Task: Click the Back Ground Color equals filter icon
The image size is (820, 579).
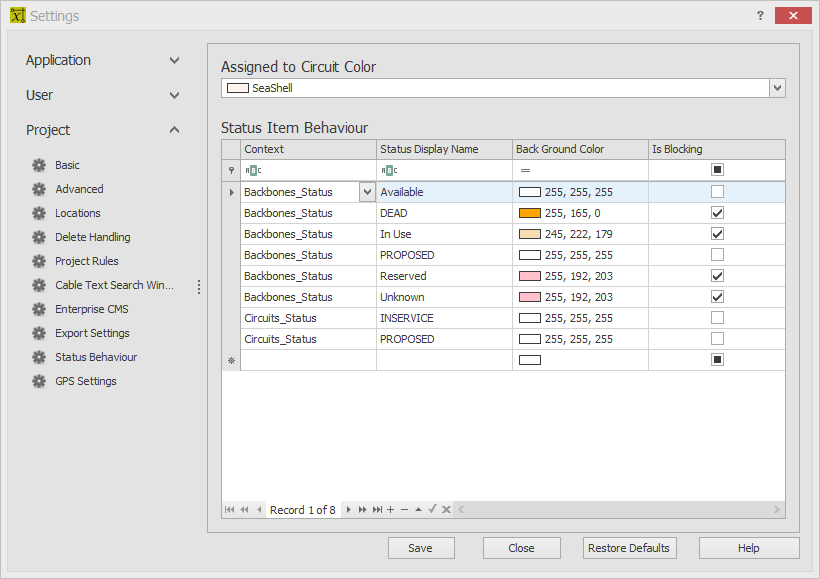Action: click(526, 171)
